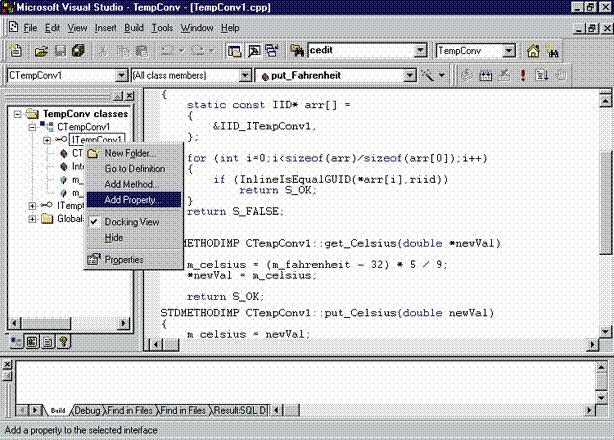Collapse the CTempConv1 class node
The width and height of the screenshot is (614, 440).
tap(32, 127)
